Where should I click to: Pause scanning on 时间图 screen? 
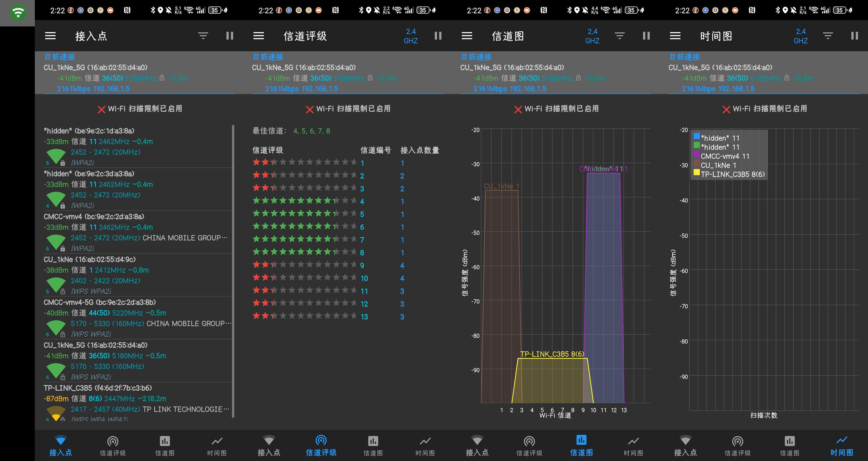(x=855, y=36)
